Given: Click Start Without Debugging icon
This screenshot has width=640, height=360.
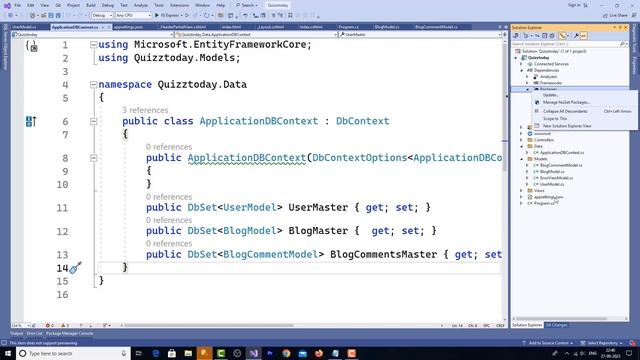Looking at the screenshot, I should click(x=187, y=16).
